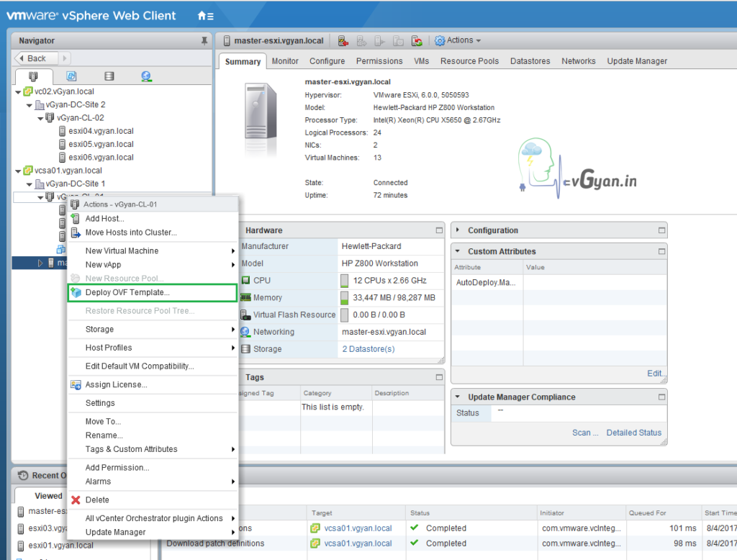The image size is (737, 560).
Task: Open the Storage view icon in Navigator
Action: [109, 76]
